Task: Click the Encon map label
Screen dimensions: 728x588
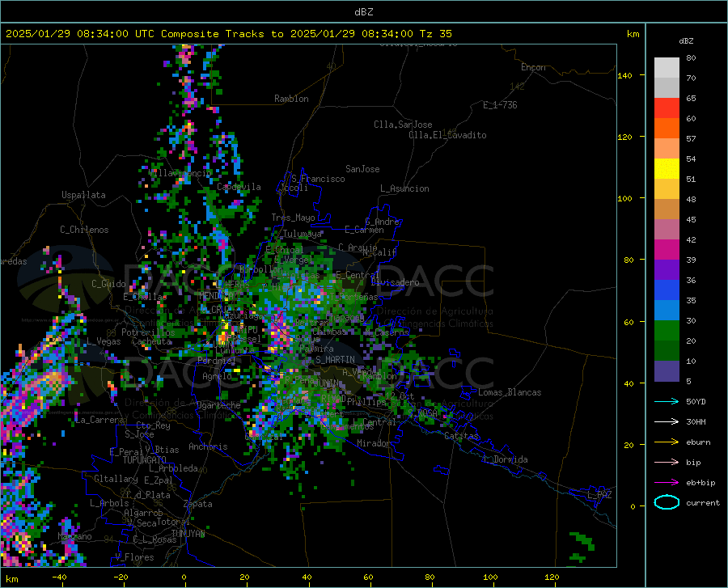Action: 533,67
